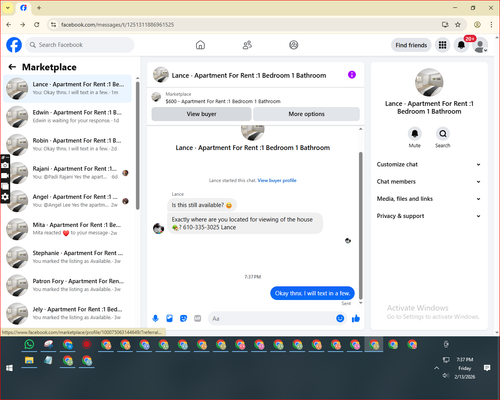Click the message 'Is this still available?'
This screenshot has width=500, height=400.
coord(202,205)
